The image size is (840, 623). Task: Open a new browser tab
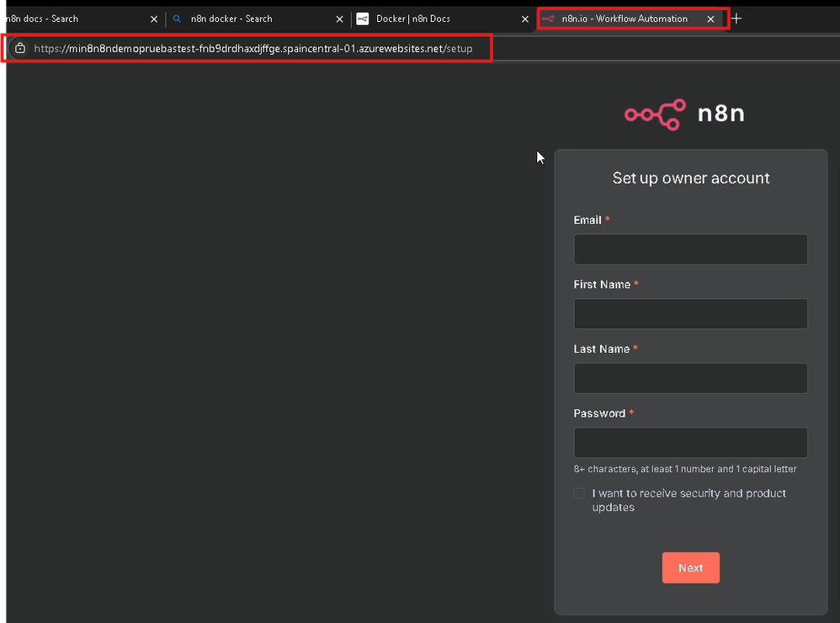click(736, 19)
